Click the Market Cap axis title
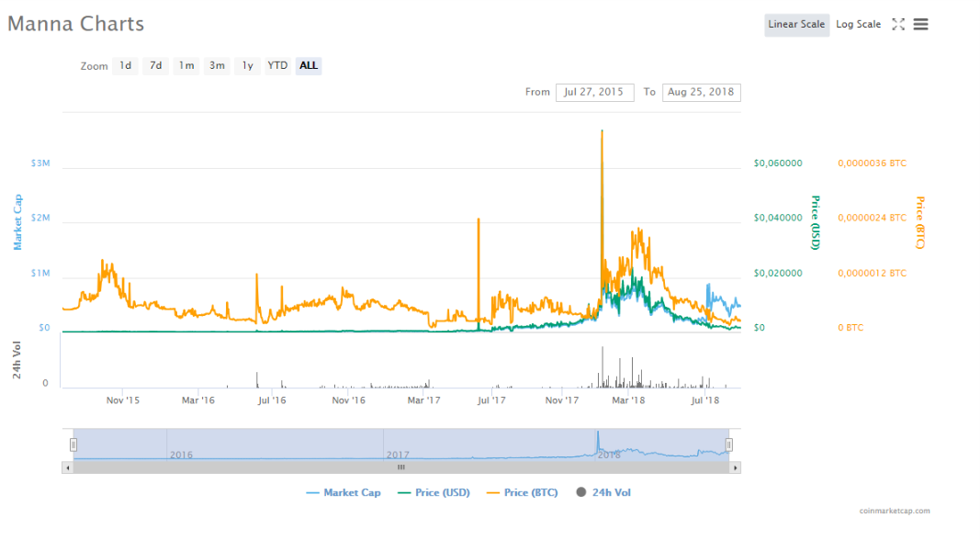The width and height of the screenshot is (980, 540). coord(17,222)
